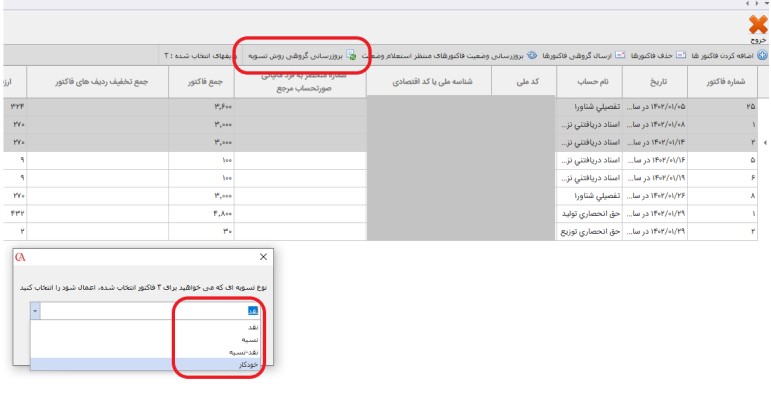Click the جمع فاکتور column header

click(201, 80)
